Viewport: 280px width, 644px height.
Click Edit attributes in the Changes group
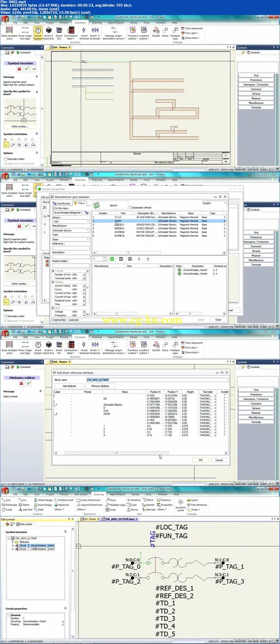click(x=197, y=505)
